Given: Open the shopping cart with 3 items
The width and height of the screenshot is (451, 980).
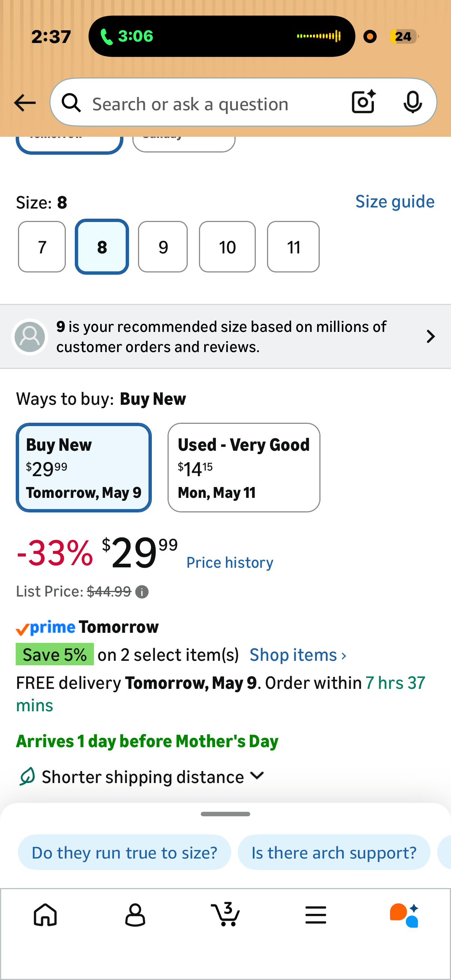Looking at the screenshot, I should [x=225, y=914].
